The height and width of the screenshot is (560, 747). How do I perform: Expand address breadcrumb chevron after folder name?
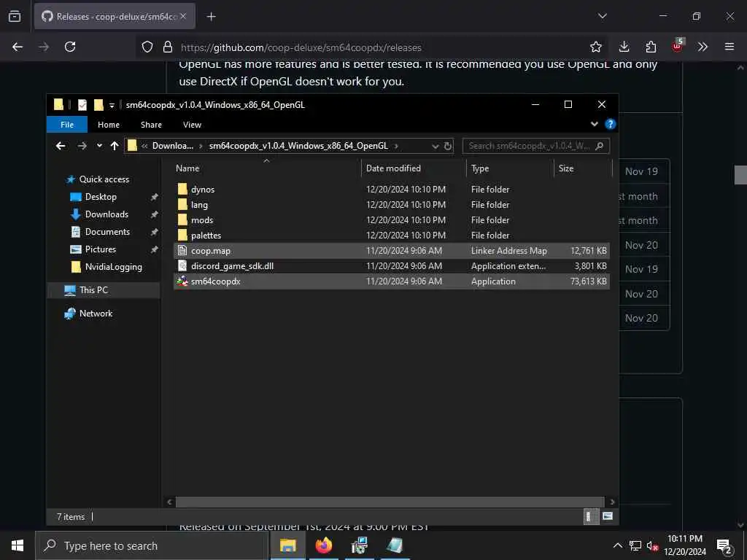(x=396, y=146)
